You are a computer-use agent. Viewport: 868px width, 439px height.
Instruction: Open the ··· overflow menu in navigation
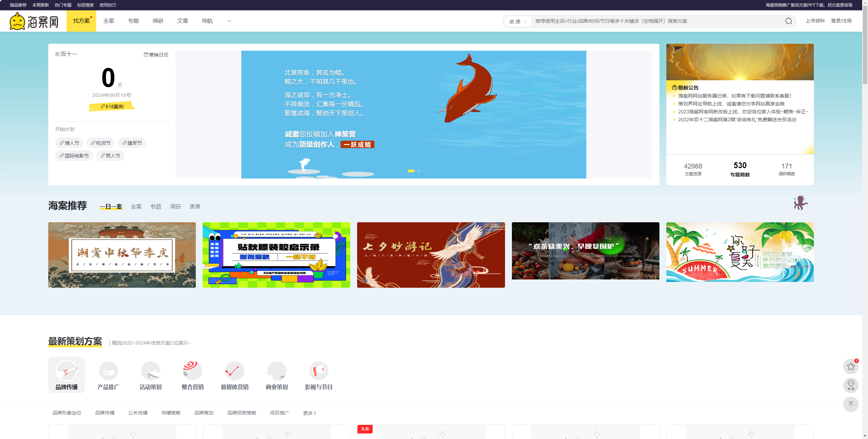(229, 21)
